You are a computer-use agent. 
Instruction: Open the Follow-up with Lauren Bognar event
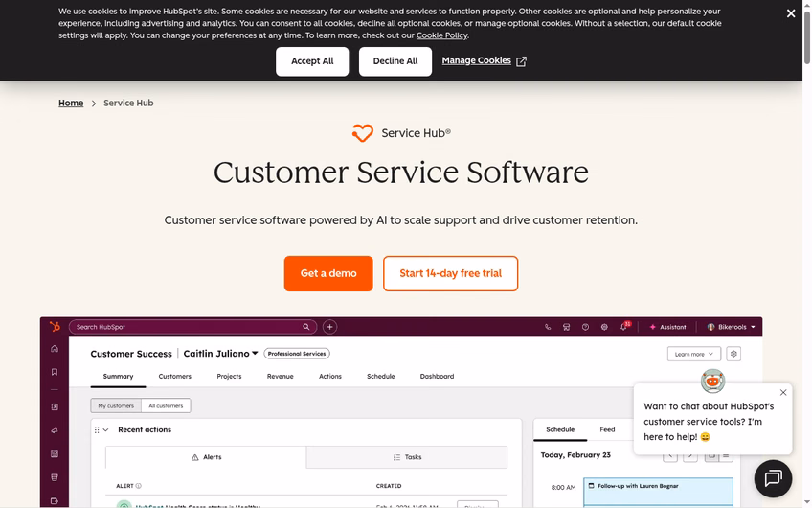(658, 490)
